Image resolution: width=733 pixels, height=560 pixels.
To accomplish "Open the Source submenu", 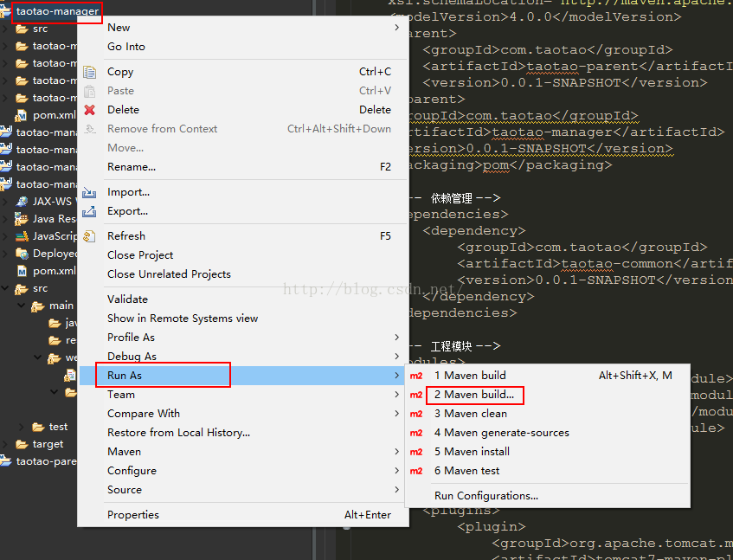I will [x=243, y=491].
